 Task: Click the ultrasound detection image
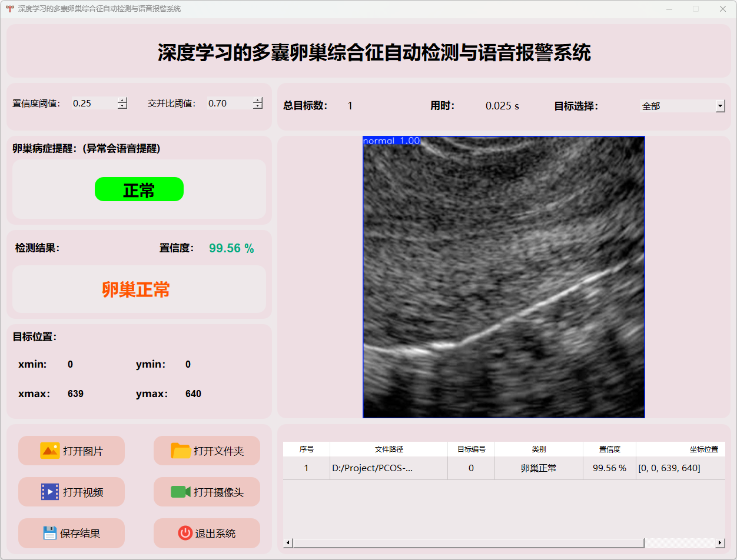pyautogui.click(x=504, y=277)
